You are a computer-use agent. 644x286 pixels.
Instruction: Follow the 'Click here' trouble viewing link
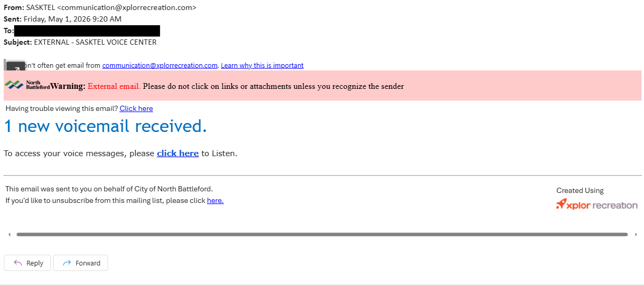point(136,109)
